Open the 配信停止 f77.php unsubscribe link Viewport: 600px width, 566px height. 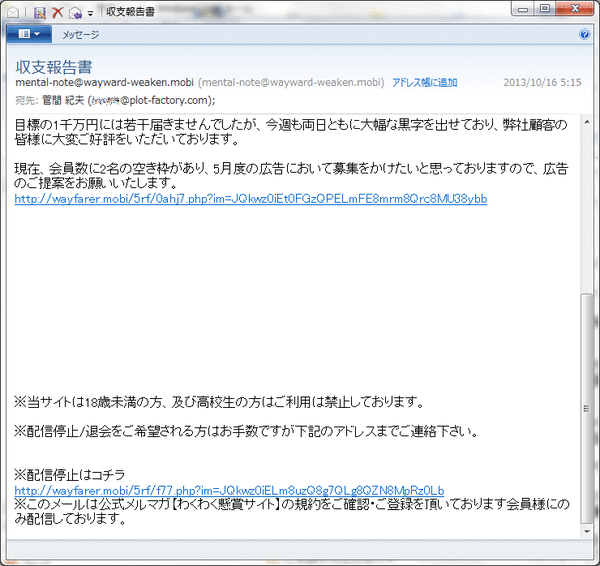point(229,491)
